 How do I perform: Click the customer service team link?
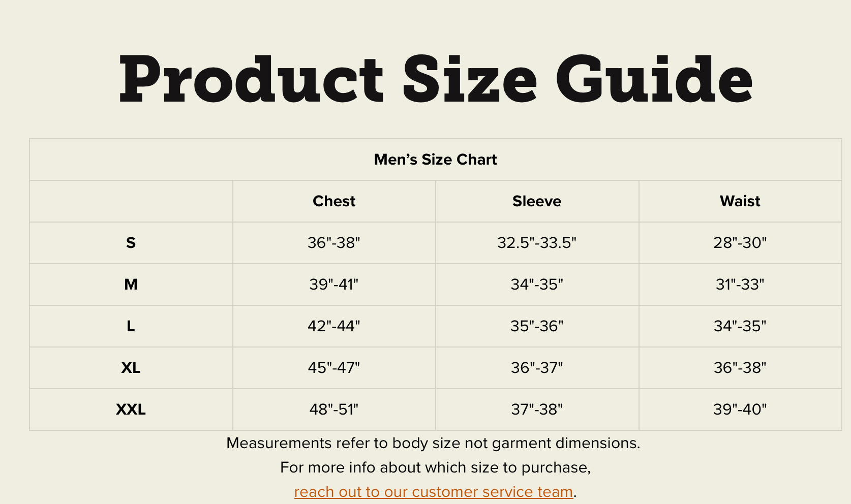point(433,492)
